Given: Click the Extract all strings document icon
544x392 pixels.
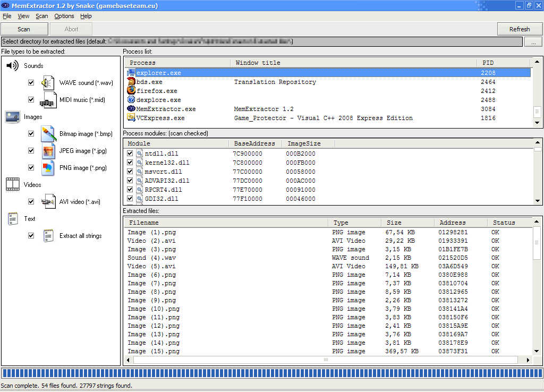Looking at the screenshot, I should coord(48,236).
